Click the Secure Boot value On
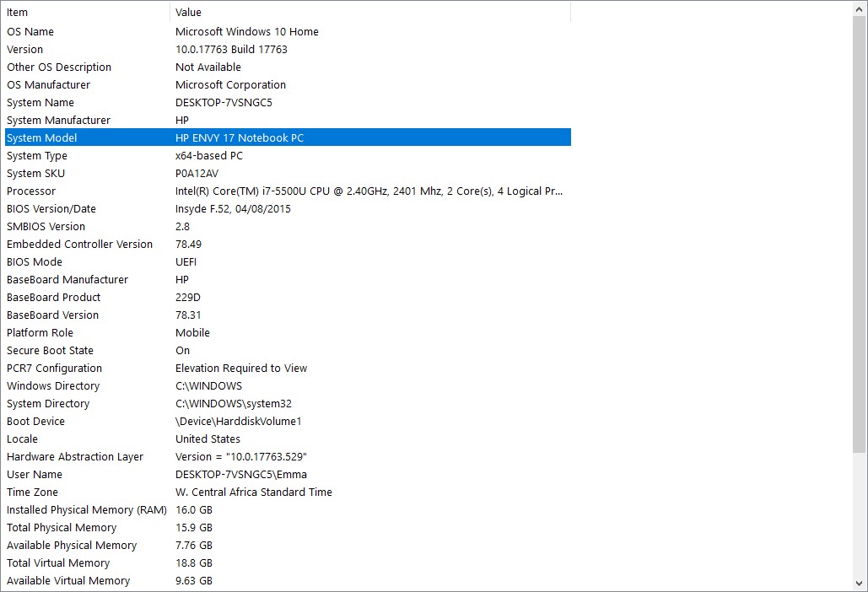Screen dimensions: 868x592 [183, 350]
